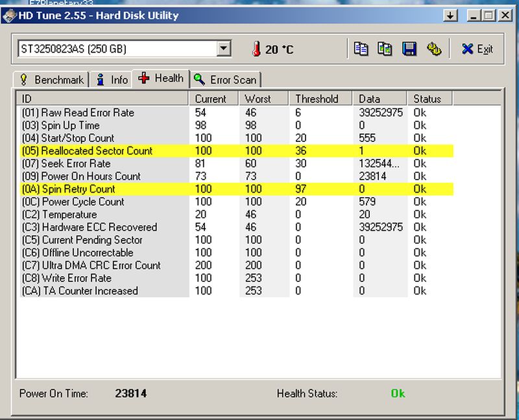Select Write Error Rate row

pyautogui.click(x=237, y=278)
